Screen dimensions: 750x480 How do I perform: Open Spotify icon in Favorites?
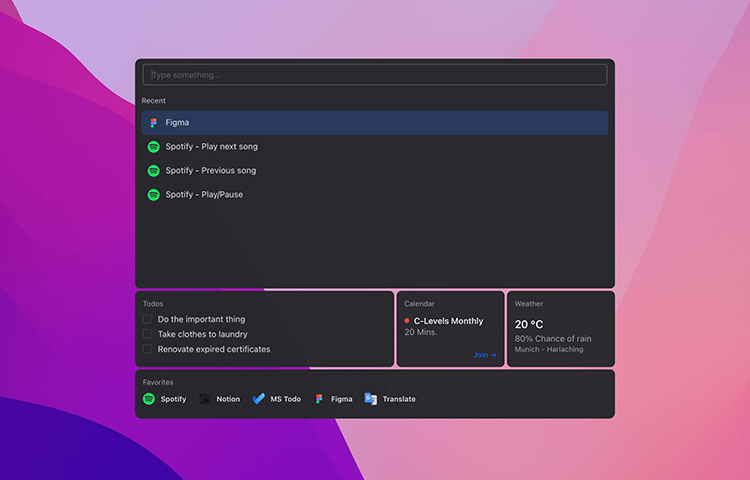[149, 399]
